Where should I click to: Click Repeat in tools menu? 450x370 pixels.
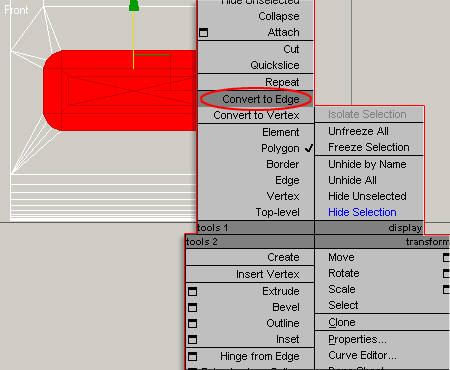click(282, 82)
